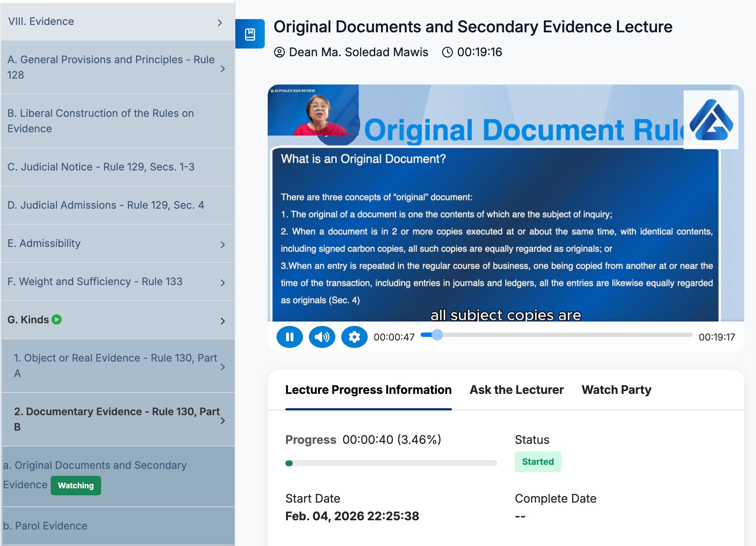This screenshot has width=756, height=546.
Task: Expand VIII. Evidence section chevron
Action: click(x=220, y=23)
